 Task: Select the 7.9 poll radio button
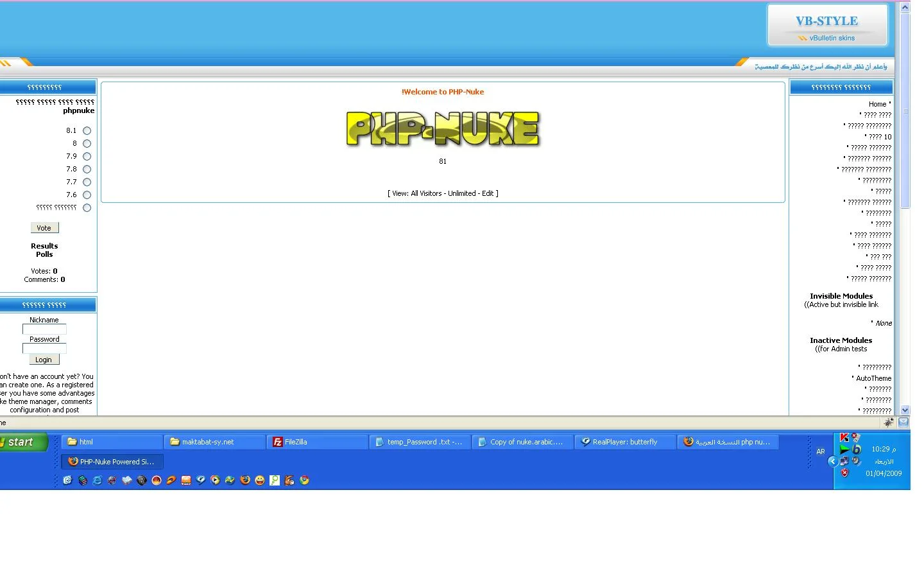click(87, 157)
